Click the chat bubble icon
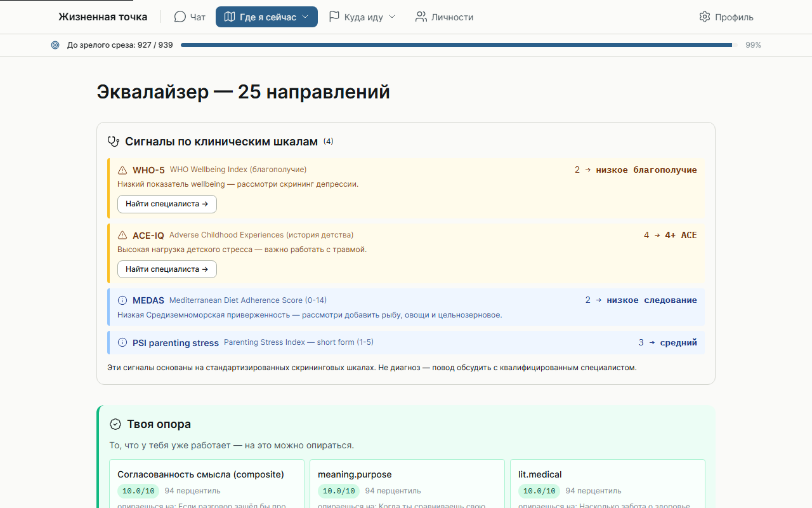Viewport: 812px width, 508px height. [180, 17]
